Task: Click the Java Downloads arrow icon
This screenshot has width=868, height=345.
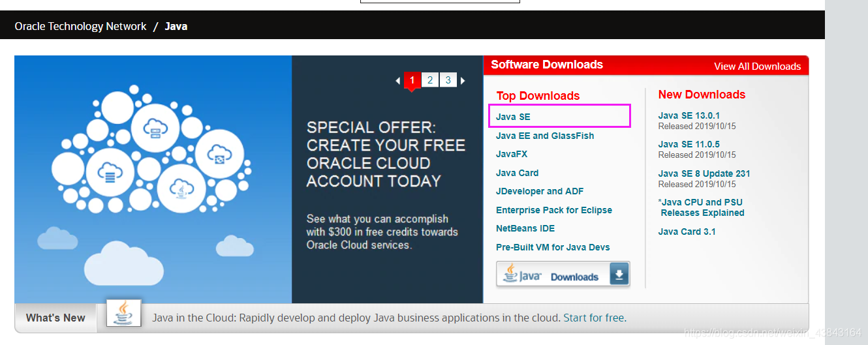Action: point(619,275)
